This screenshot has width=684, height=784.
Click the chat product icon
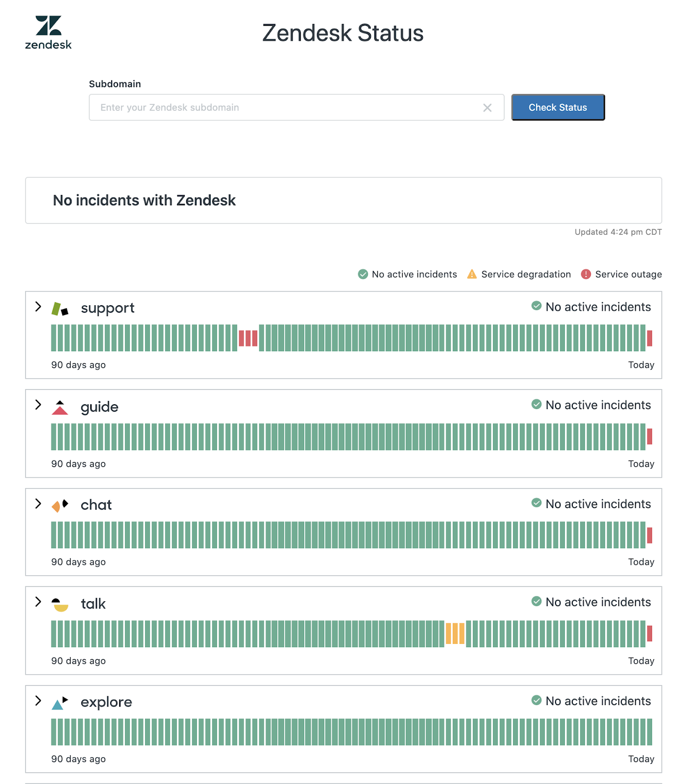60,505
